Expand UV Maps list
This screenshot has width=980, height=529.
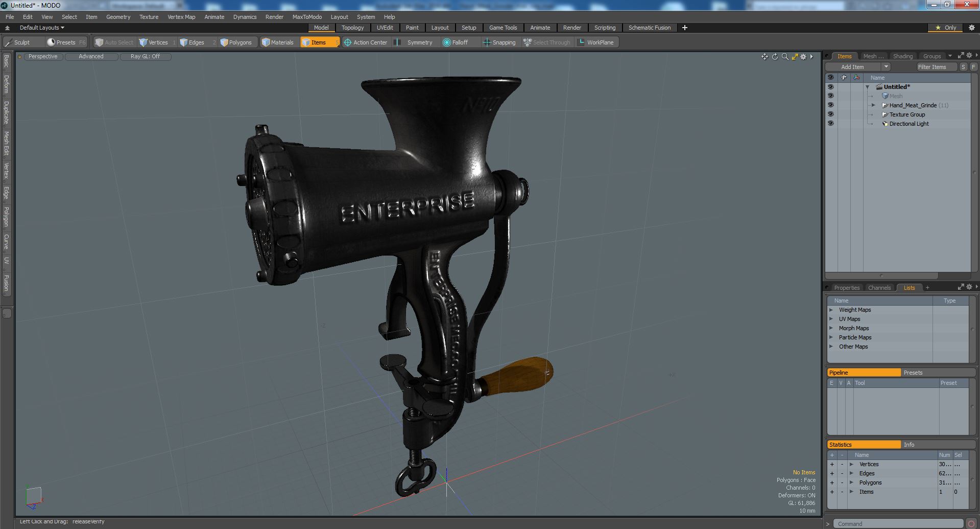coord(831,319)
